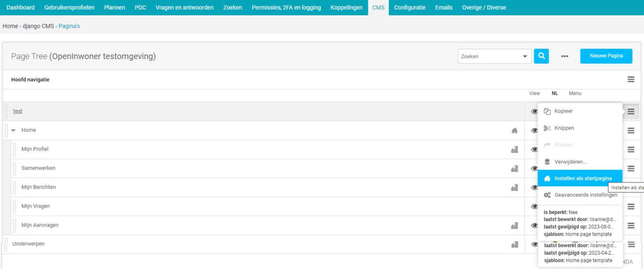Screen dimensions: 644x269
Task: Click the blue search magnifier button
Action: [x=541, y=56]
